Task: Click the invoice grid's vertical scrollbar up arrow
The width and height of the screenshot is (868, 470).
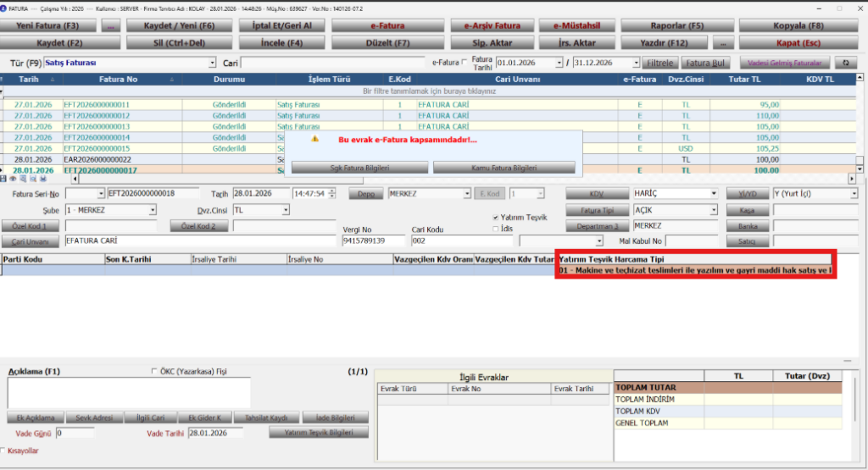Action: coord(860,77)
